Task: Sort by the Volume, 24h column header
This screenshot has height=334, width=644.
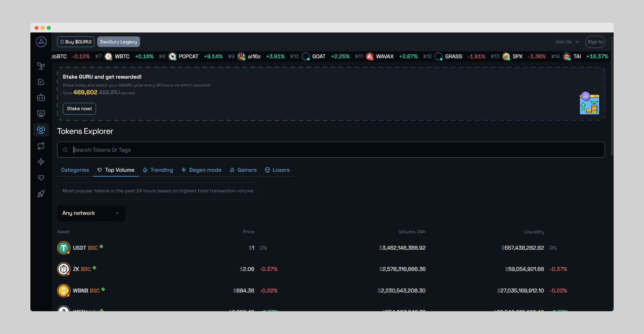Action: (x=412, y=232)
